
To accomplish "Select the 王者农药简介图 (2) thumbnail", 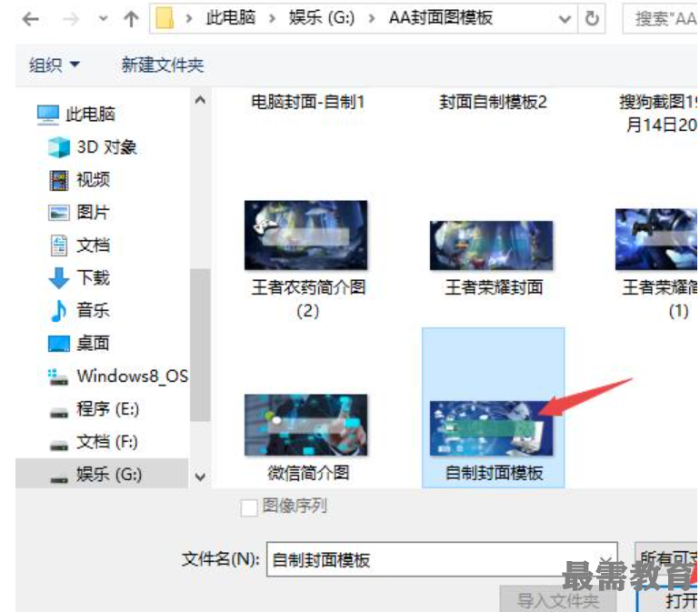I will tap(305, 236).
